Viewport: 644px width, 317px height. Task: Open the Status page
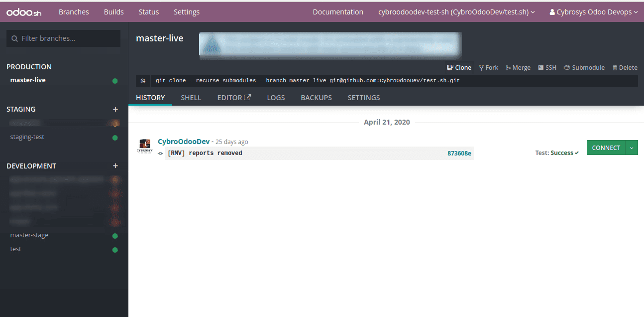[149, 12]
